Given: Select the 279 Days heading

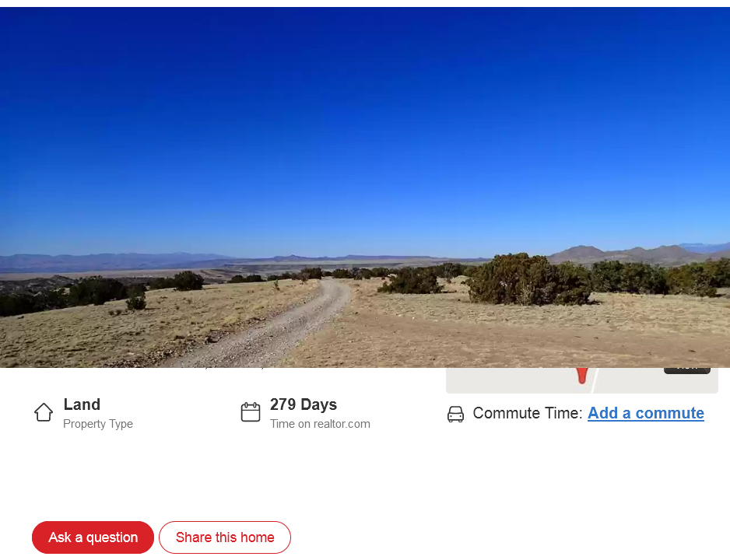Looking at the screenshot, I should click(304, 404).
